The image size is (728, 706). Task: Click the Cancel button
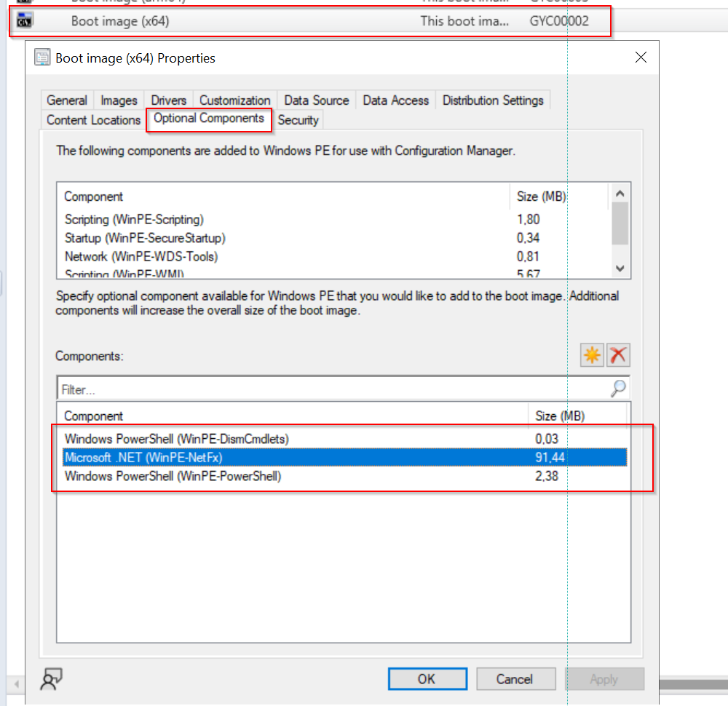516,679
